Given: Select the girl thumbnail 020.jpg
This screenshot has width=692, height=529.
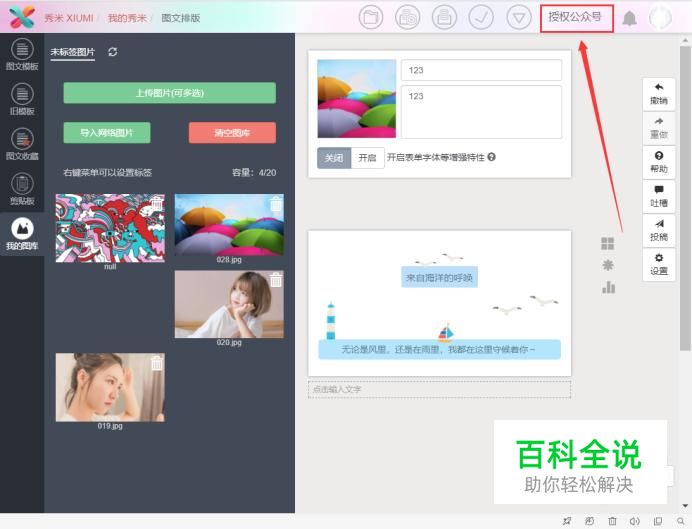Looking at the screenshot, I should pyautogui.click(x=229, y=304).
